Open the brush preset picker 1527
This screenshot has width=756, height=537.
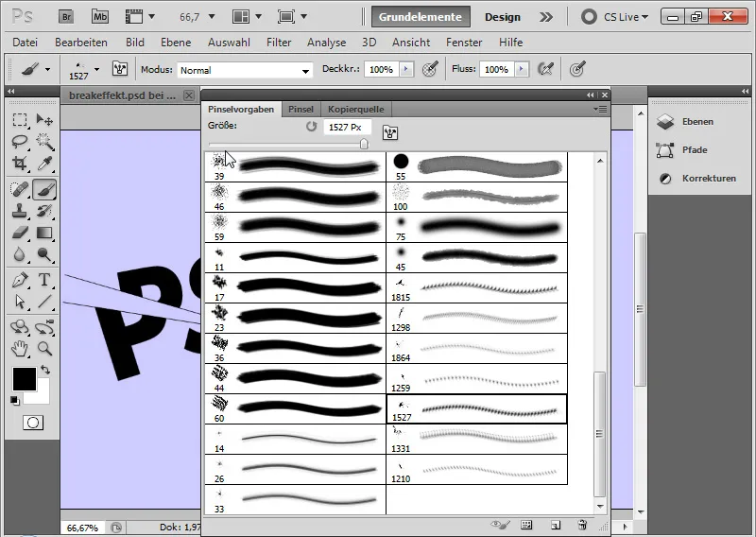pos(84,70)
